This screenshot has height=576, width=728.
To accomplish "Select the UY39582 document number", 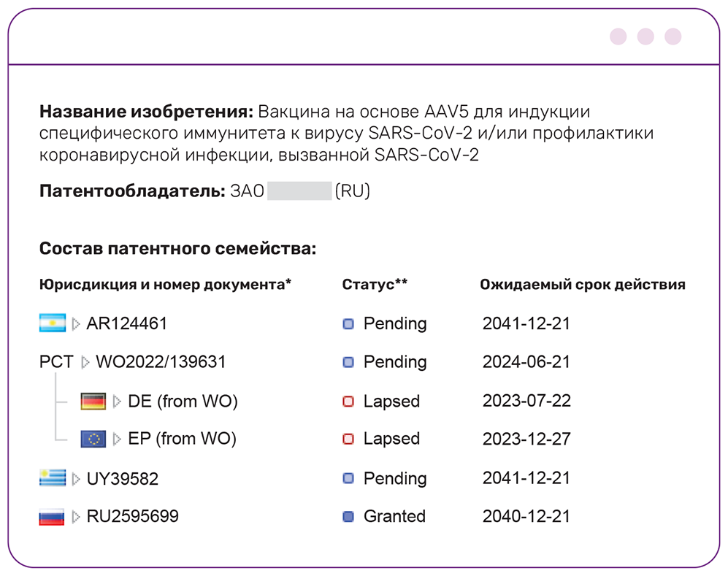I will (x=122, y=479).
